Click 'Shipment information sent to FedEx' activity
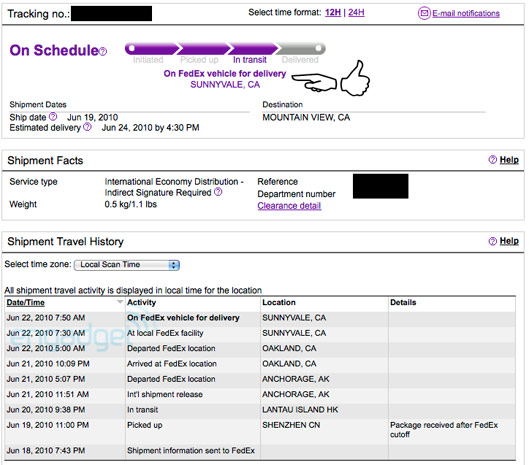The width and height of the screenshot is (529, 465). (x=191, y=450)
